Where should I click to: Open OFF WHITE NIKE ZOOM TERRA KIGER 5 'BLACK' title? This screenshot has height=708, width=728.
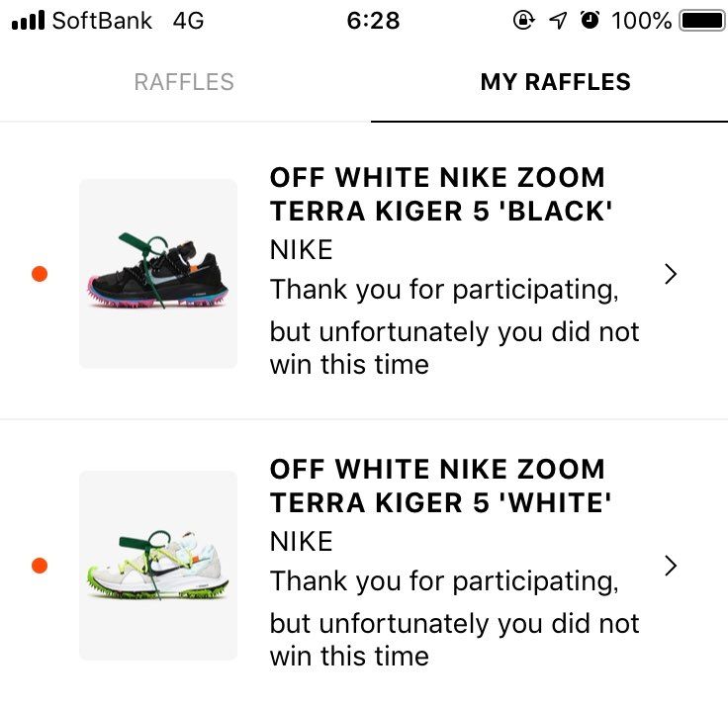click(437, 195)
